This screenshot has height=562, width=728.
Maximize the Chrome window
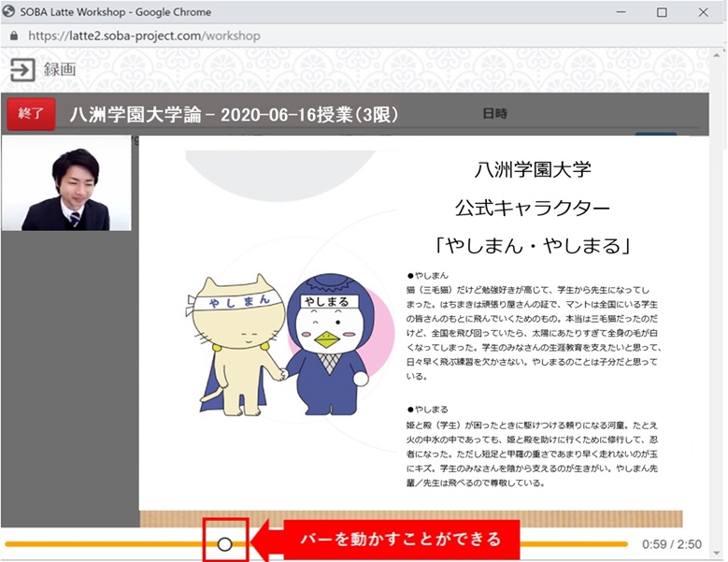(662, 12)
